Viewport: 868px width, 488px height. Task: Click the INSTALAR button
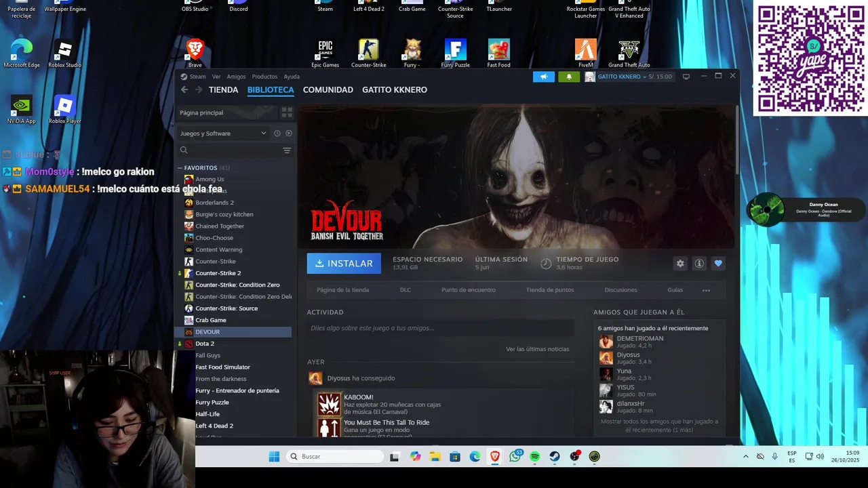coord(344,264)
